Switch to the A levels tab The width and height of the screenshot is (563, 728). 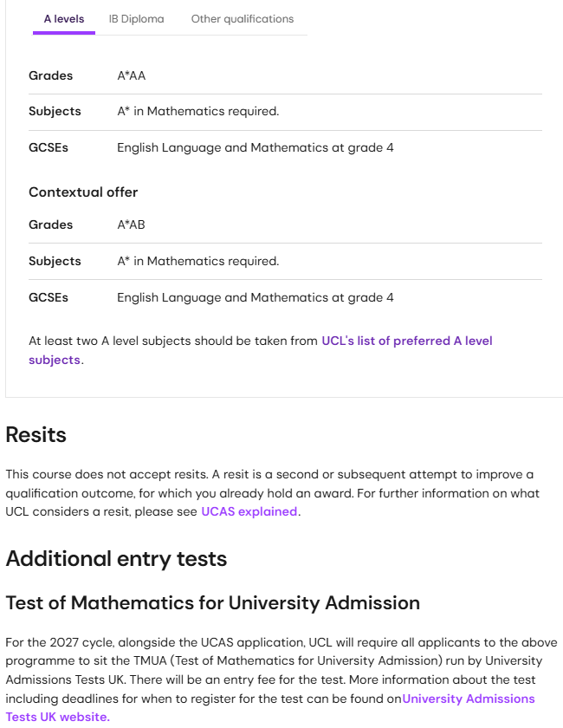pyautogui.click(x=64, y=19)
